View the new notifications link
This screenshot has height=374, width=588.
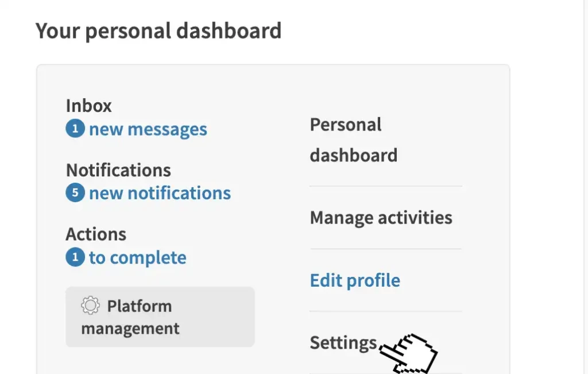160,194
